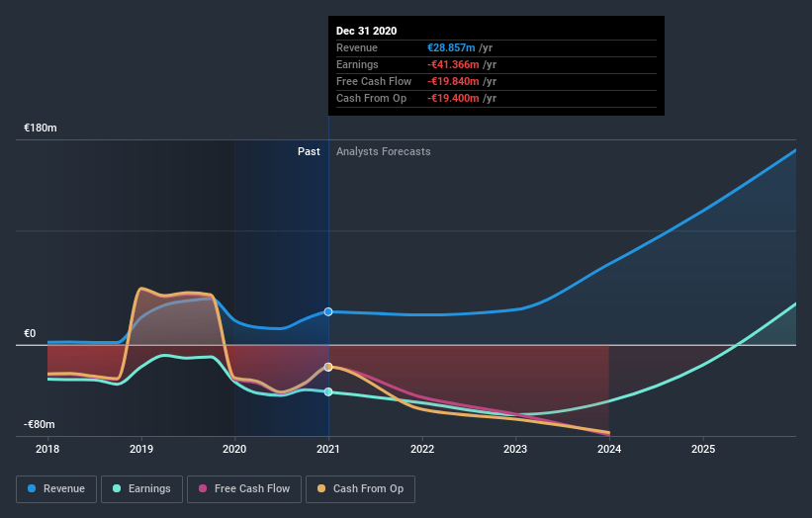This screenshot has height=518, width=812.
Task: Click the Free Cash Flow label in tooltip
Action: [374, 81]
